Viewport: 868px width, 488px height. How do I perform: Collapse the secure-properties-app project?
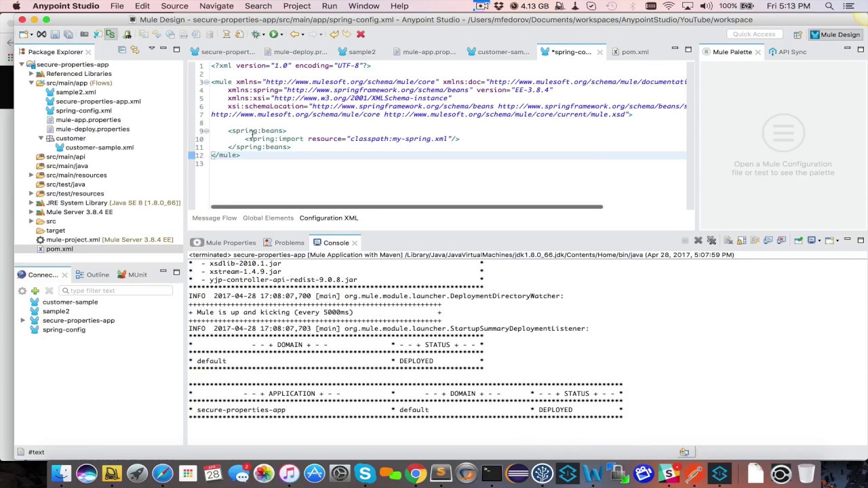22,64
